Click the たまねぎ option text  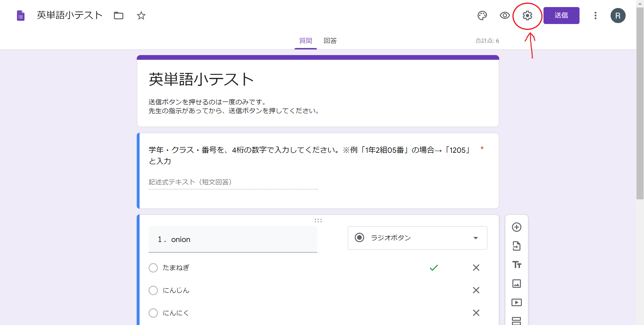point(176,268)
